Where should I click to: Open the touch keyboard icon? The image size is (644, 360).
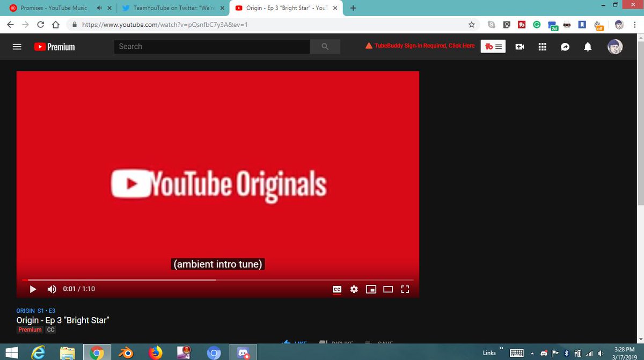516,353
